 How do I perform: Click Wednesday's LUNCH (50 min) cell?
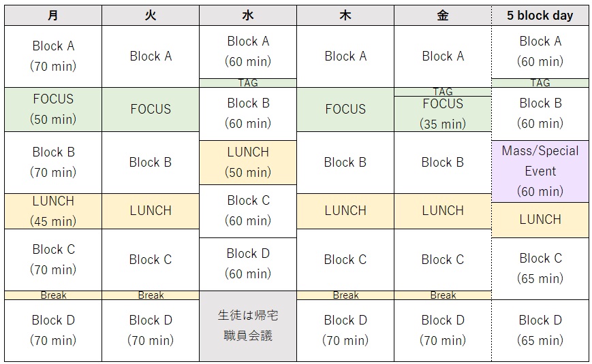248,162
